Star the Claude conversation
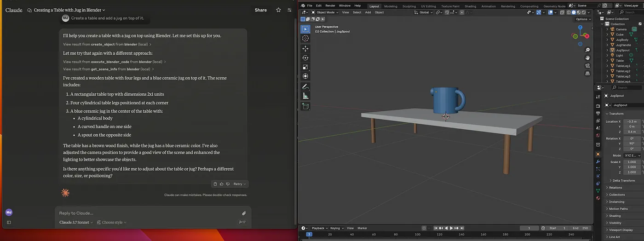644x241 pixels. pyautogui.click(x=278, y=10)
